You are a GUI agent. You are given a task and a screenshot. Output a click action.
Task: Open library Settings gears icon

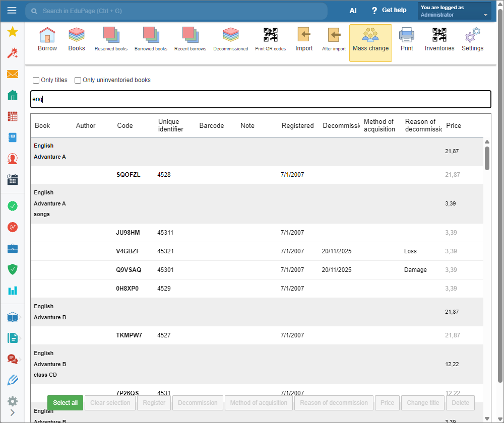point(472,39)
